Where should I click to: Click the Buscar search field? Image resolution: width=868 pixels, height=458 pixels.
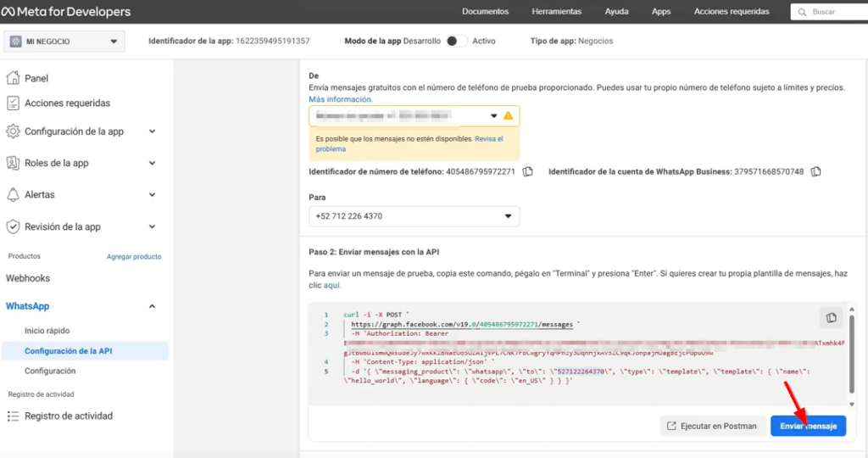coord(829,12)
